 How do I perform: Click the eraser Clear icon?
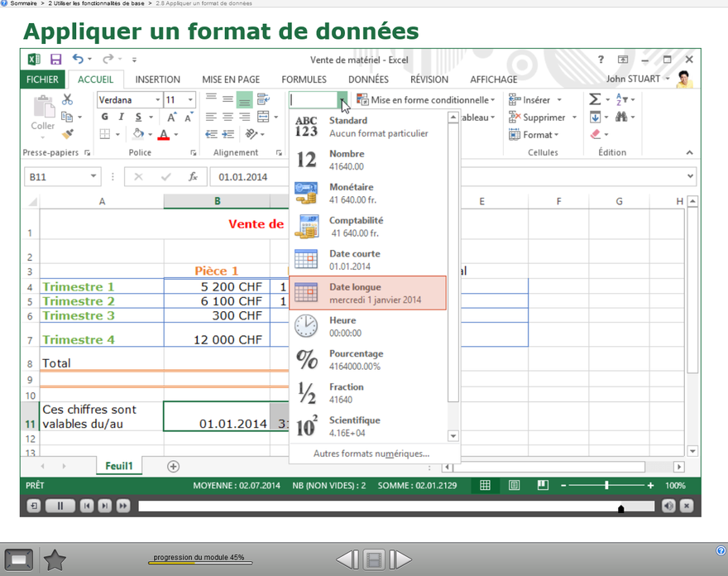(596, 135)
